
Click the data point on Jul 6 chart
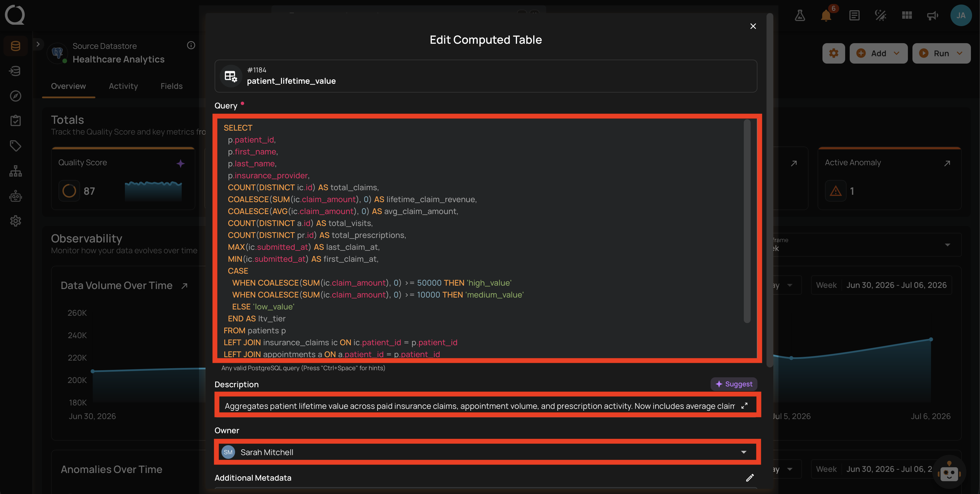point(931,339)
